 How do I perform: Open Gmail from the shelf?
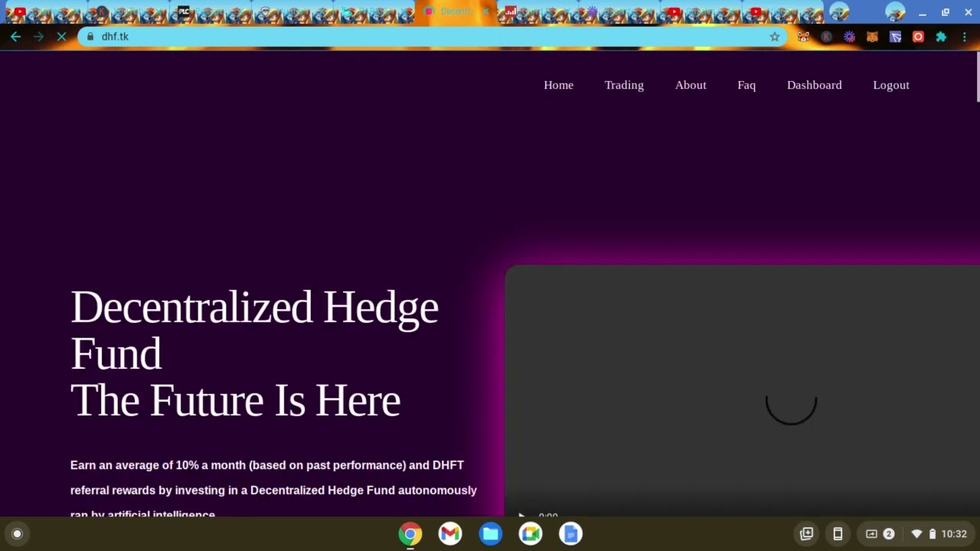(450, 533)
